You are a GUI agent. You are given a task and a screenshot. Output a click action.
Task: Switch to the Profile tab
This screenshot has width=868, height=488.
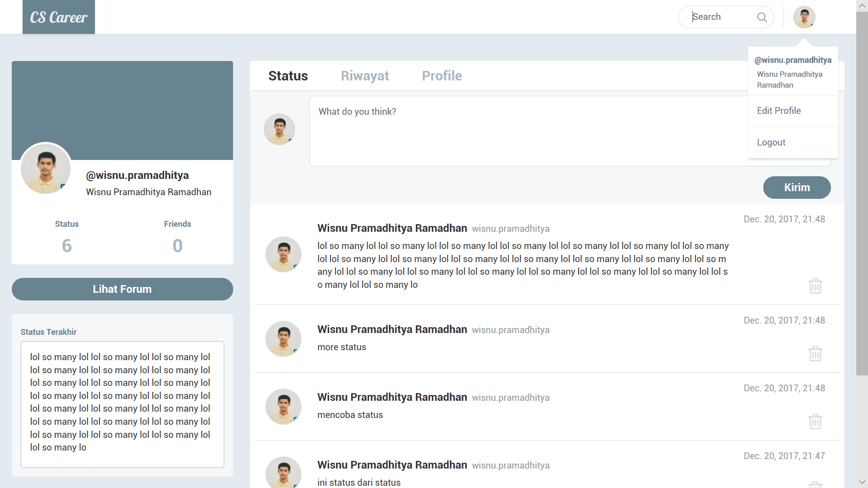coord(442,76)
